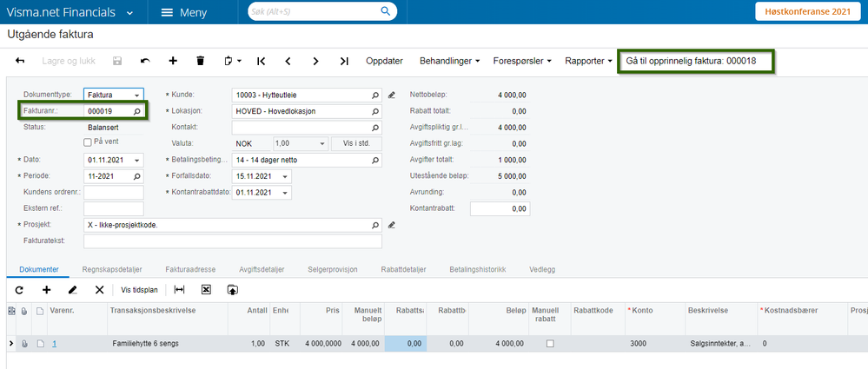Click the undo arrow in toolbar
This screenshot has width=868, height=369.
pyautogui.click(x=145, y=61)
